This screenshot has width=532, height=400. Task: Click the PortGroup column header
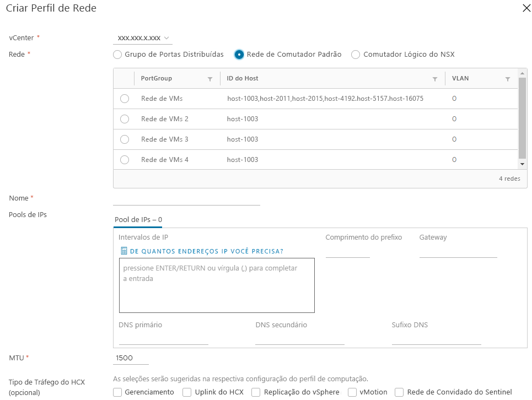(157, 78)
